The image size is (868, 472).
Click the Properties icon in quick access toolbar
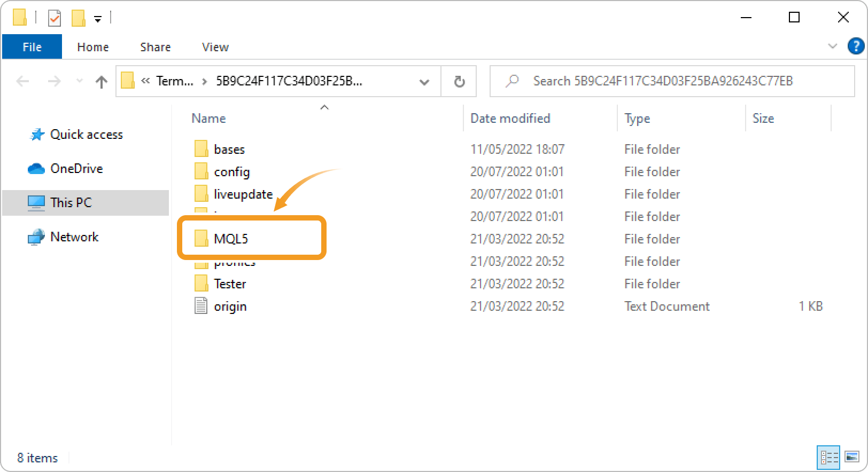[55, 19]
